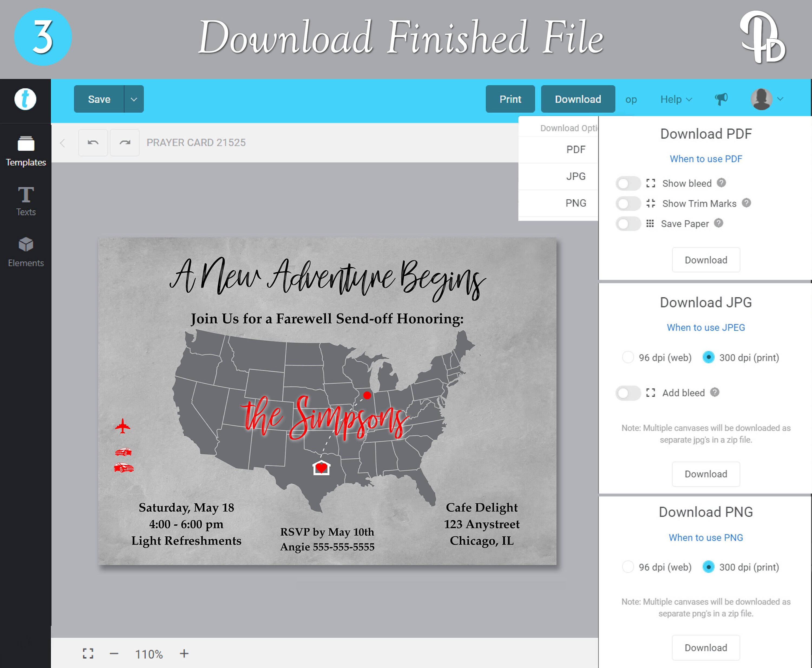Click the Print button
Image resolution: width=812 pixels, height=668 pixels.
click(510, 99)
